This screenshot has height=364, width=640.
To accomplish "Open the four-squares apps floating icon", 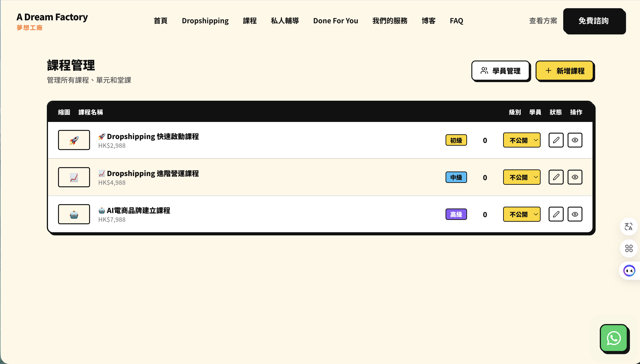I will pos(629,248).
